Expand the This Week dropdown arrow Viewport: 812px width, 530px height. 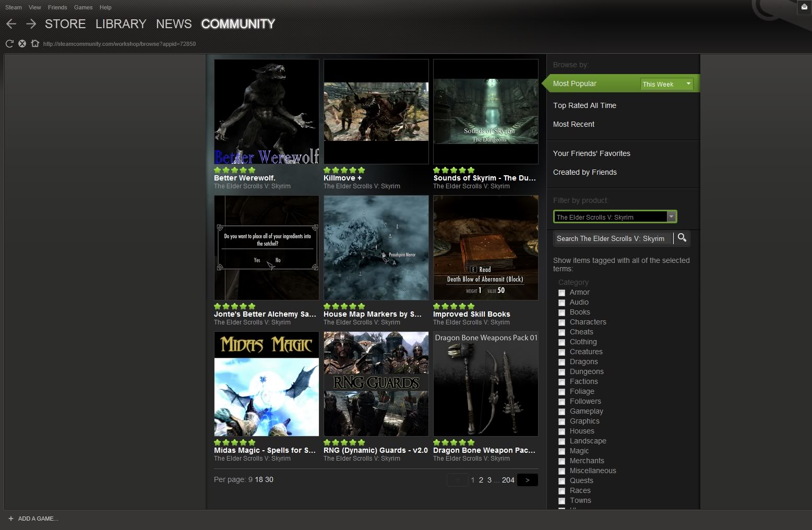tap(688, 83)
